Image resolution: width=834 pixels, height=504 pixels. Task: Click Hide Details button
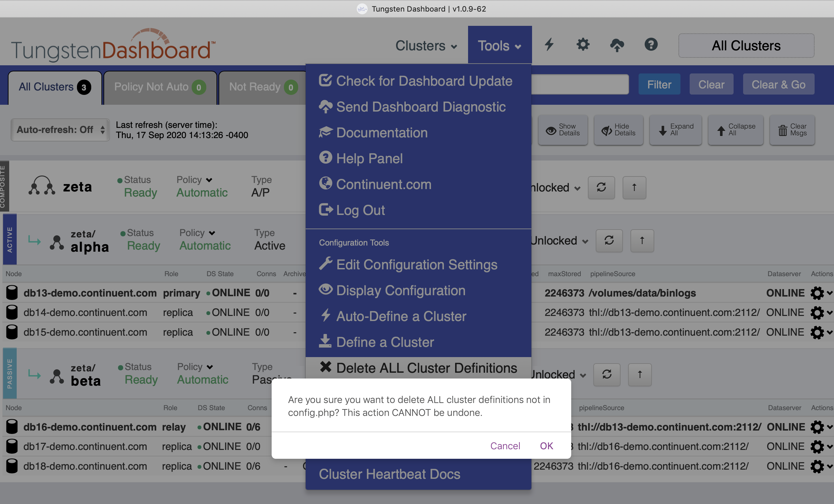[x=619, y=130]
